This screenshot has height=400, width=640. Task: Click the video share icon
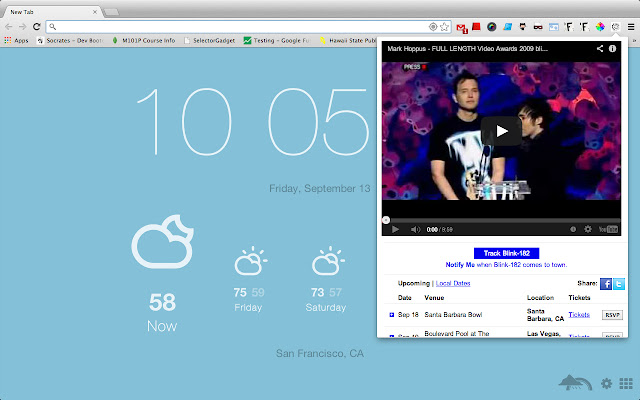point(599,48)
